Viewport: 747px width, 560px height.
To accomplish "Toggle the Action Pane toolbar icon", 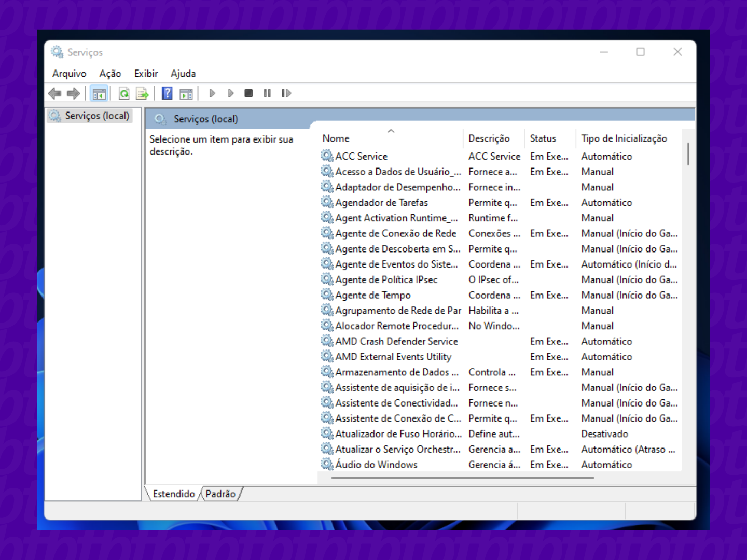I will [x=186, y=93].
